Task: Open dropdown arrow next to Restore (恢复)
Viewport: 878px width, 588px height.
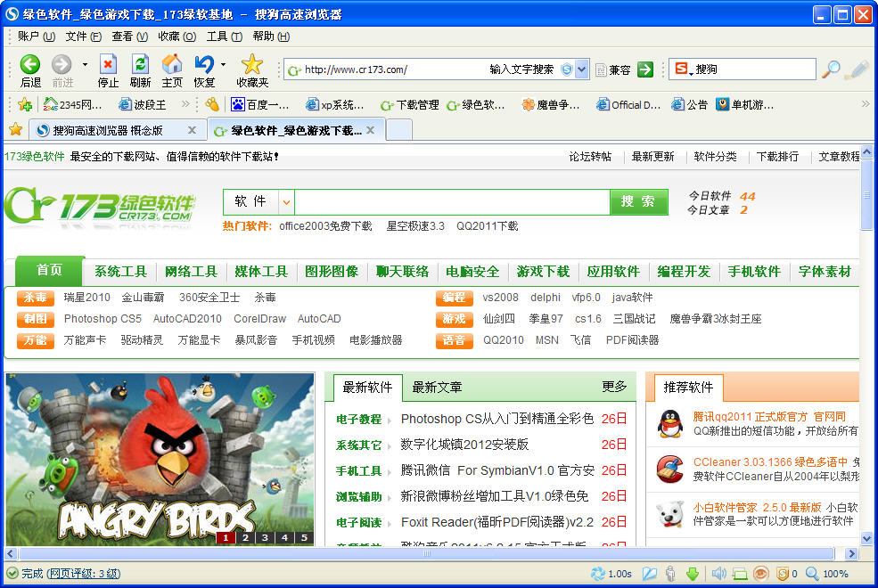Action: (x=223, y=64)
